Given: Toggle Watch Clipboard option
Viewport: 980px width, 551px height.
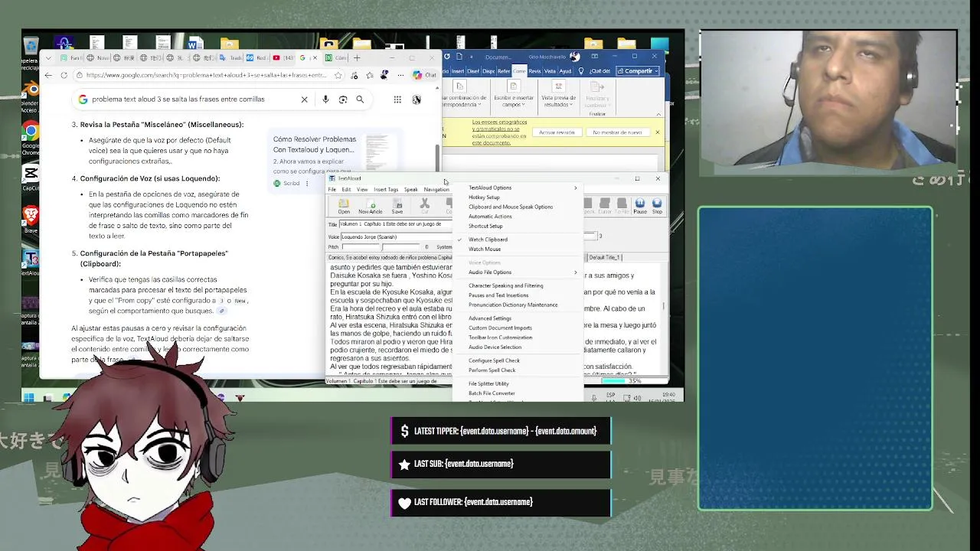Looking at the screenshot, I should click(488, 240).
